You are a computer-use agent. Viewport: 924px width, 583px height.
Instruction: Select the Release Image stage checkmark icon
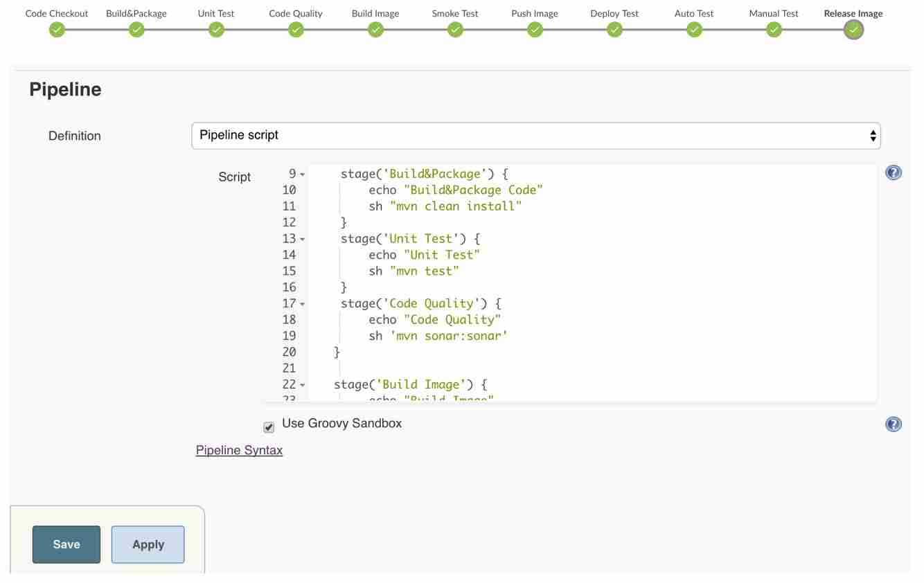click(x=853, y=30)
